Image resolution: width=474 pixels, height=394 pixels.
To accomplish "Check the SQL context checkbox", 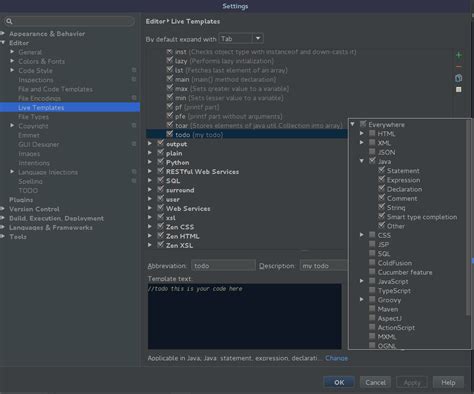I will pos(372,253).
